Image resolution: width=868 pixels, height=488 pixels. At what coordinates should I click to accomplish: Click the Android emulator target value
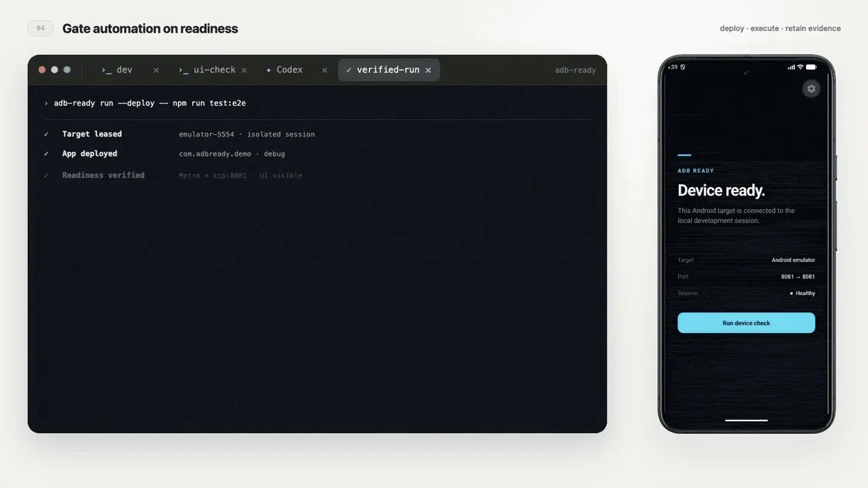[x=794, y=260]
